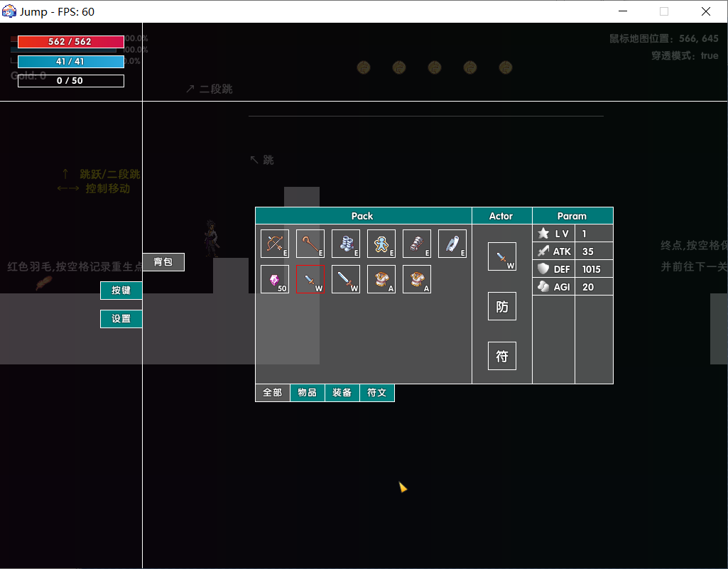Viewport: 728px width, 569px height.
Task: Open the 装备 tab
Action: point(342,393)
